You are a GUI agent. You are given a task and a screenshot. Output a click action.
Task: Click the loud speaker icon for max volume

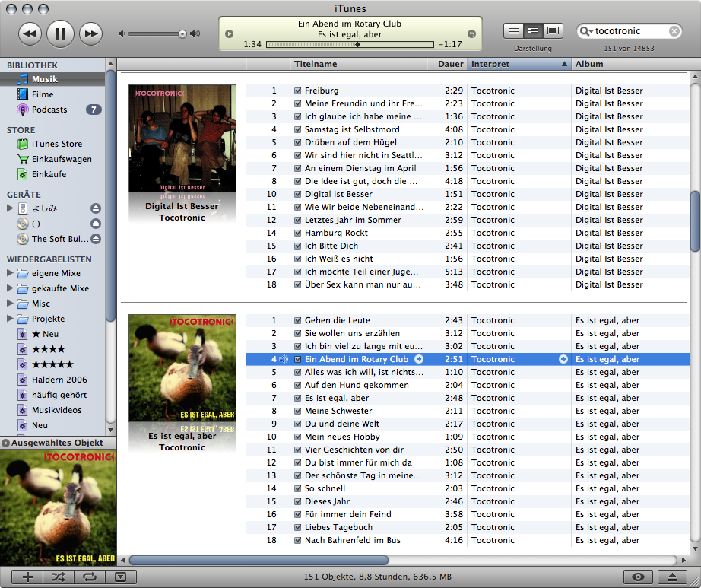coord(195,33)
